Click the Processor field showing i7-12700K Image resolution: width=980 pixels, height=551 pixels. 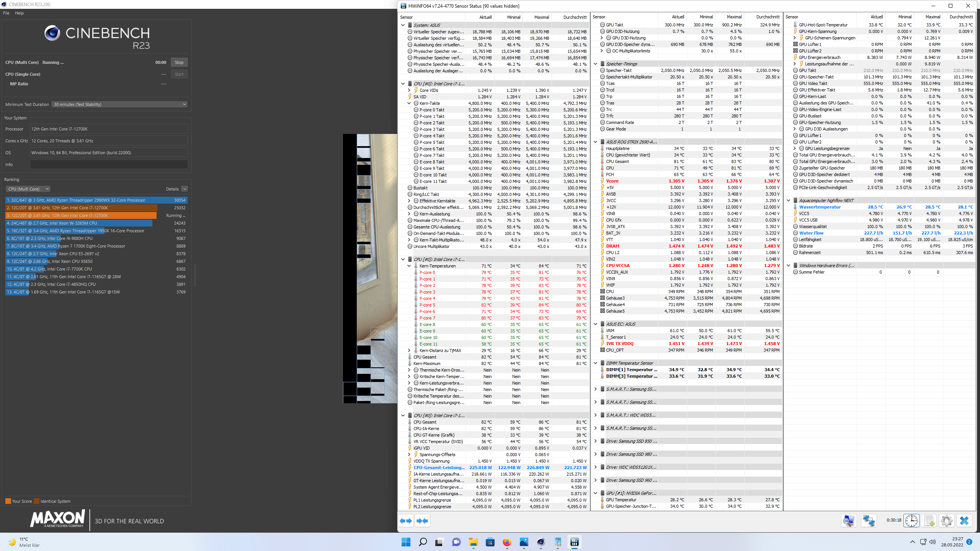coord(109,129)
